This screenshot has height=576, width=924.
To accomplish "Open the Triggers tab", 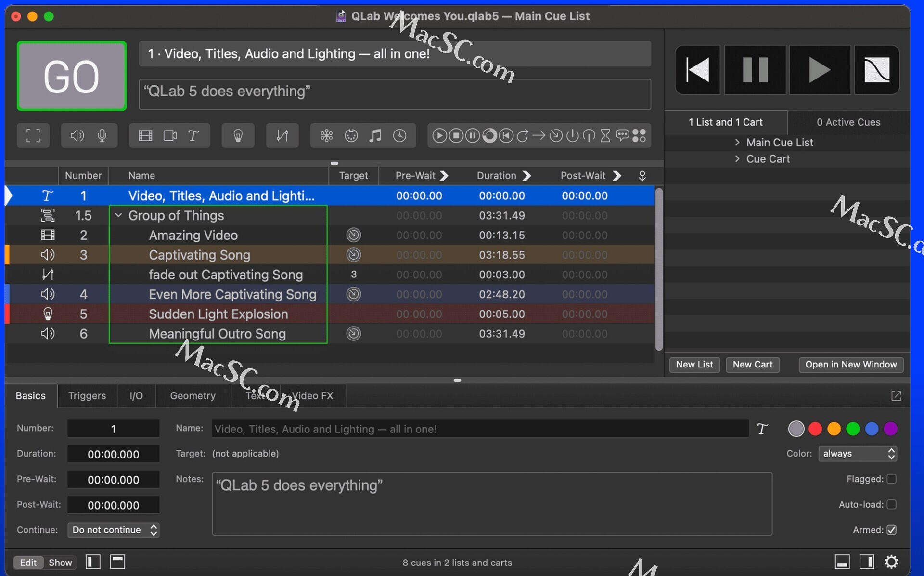I will pos(87,396).
